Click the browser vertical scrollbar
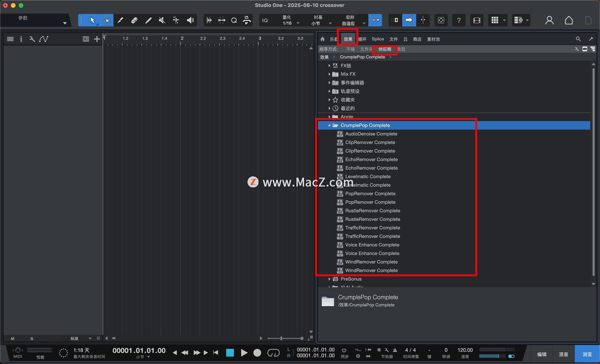The width and height of the screenshot is (600, 364). coord(593,172)
